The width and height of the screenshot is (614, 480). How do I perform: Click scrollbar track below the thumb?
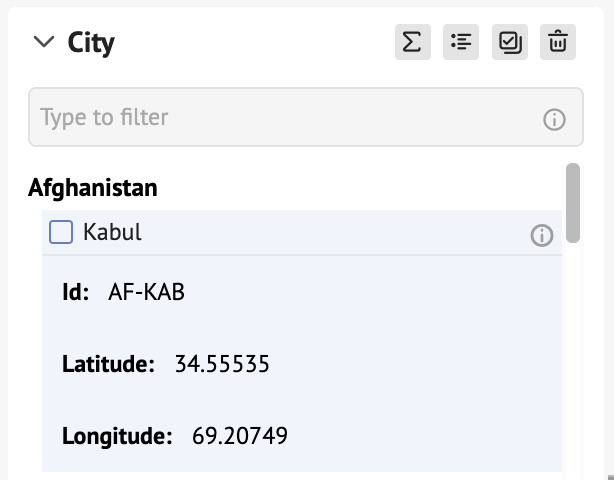click(x=573, y=352)
